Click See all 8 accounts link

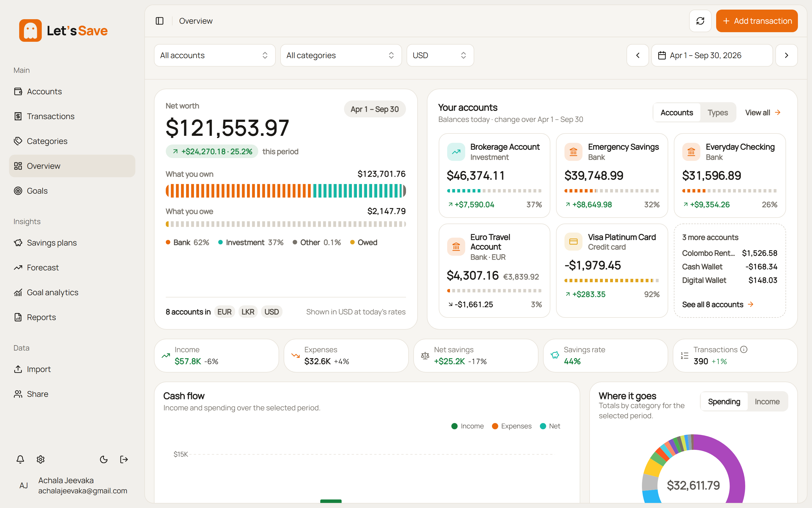[x=718, y=305]
